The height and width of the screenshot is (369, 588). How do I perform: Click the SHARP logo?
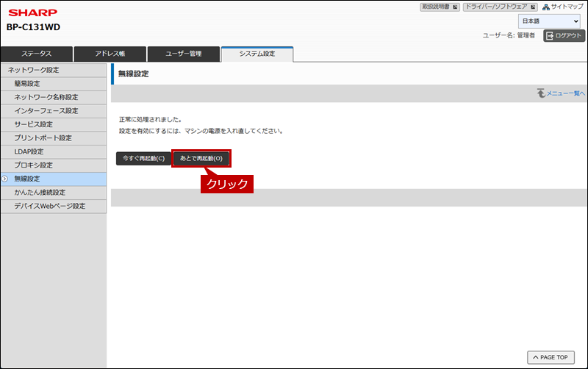32,12
